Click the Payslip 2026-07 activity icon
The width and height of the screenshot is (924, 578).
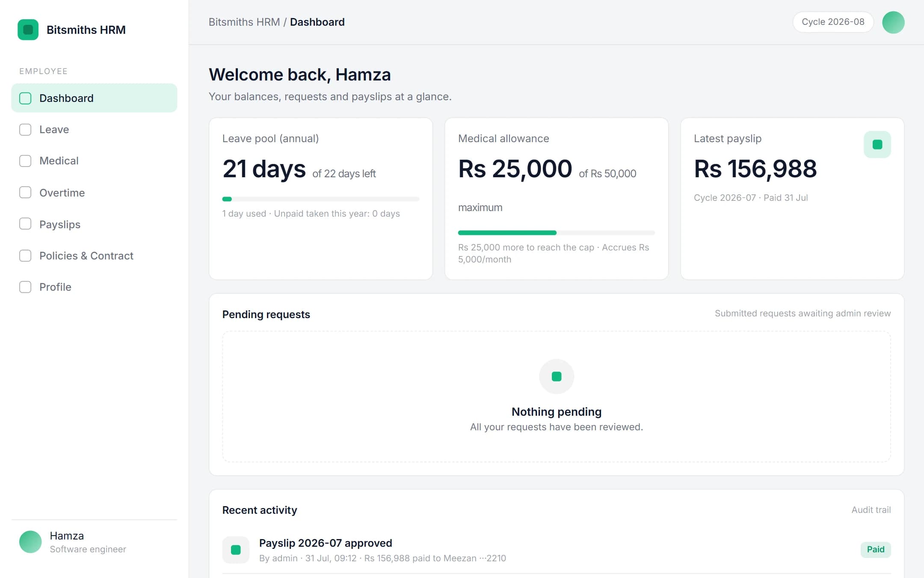coord(236,550)
